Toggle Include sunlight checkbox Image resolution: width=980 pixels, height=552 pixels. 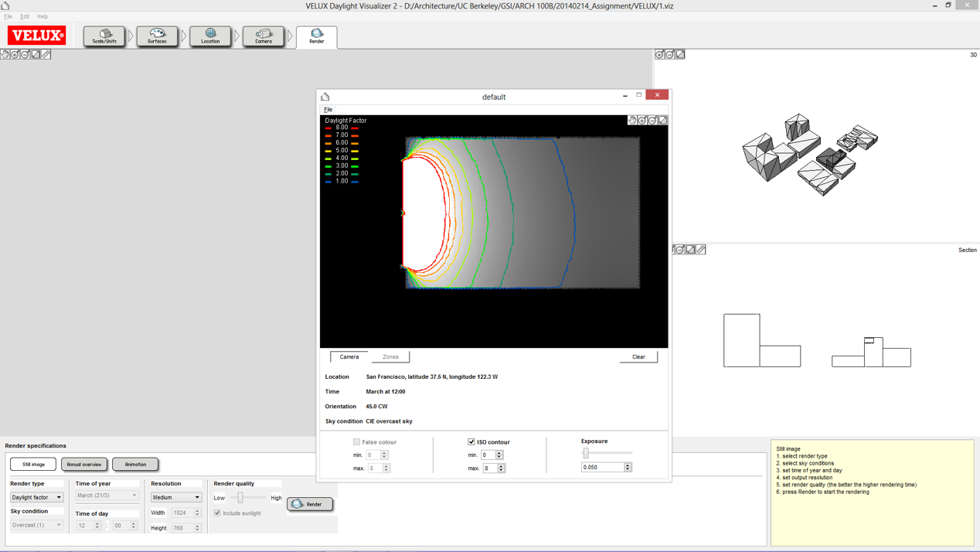[x=217, y=513]
